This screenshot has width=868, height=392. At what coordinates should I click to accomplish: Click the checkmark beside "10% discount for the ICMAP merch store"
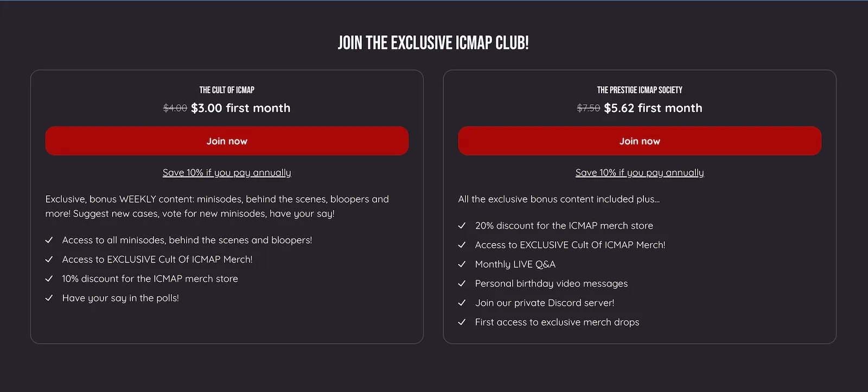49,279
